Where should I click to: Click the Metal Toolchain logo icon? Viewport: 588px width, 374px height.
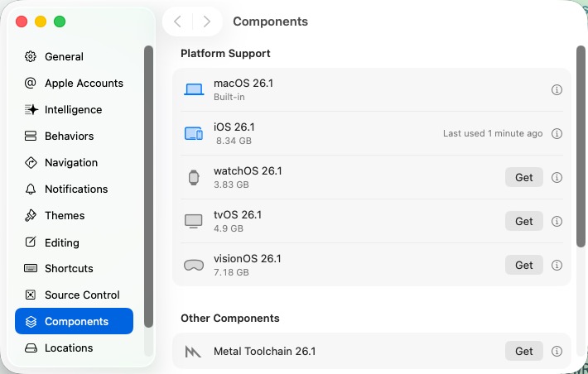[x=194, y=352]
